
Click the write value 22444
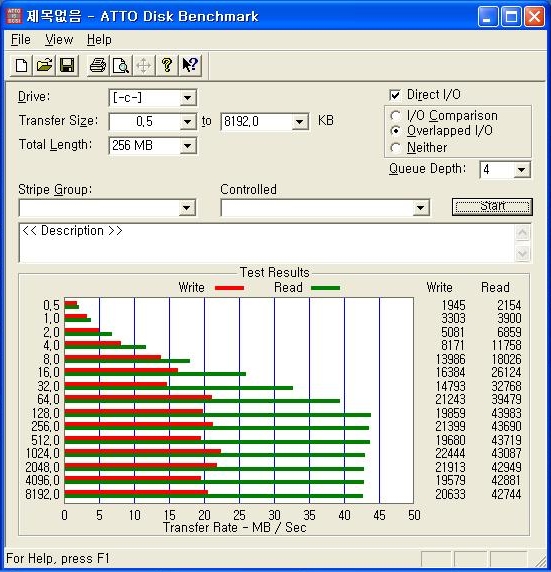pos(450,453)
